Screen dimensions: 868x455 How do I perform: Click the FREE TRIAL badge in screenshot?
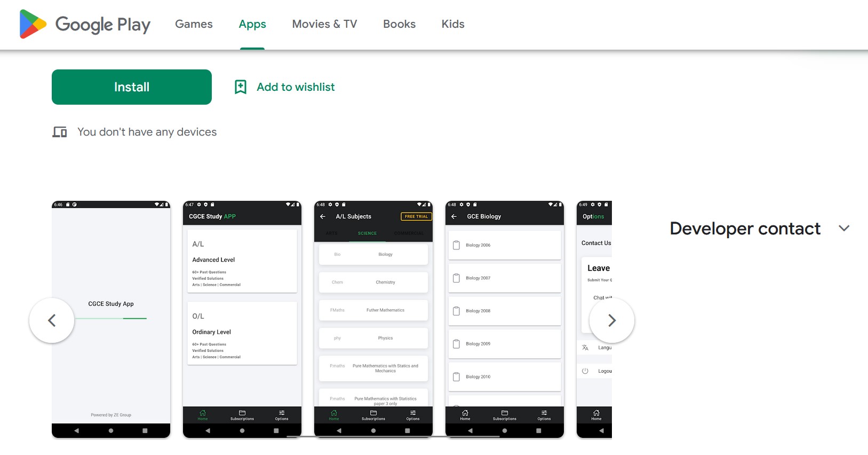coord(416,216)
